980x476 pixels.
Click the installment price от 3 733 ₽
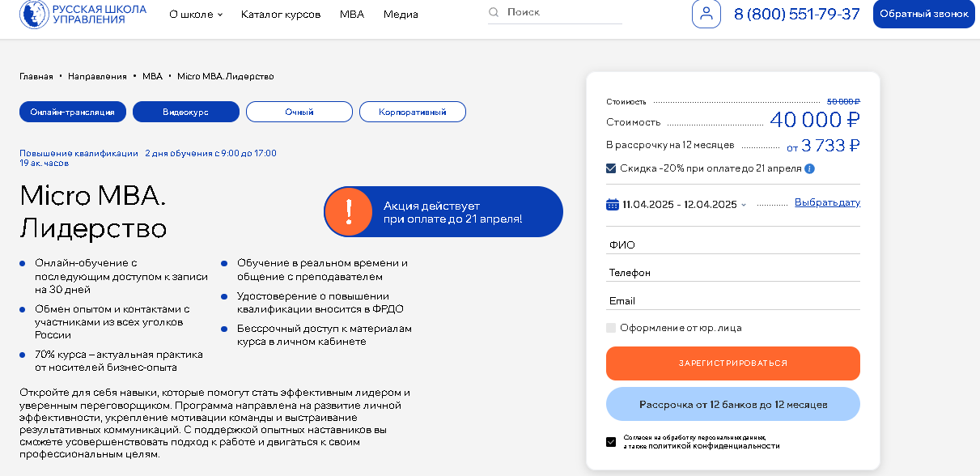(823, 146)
